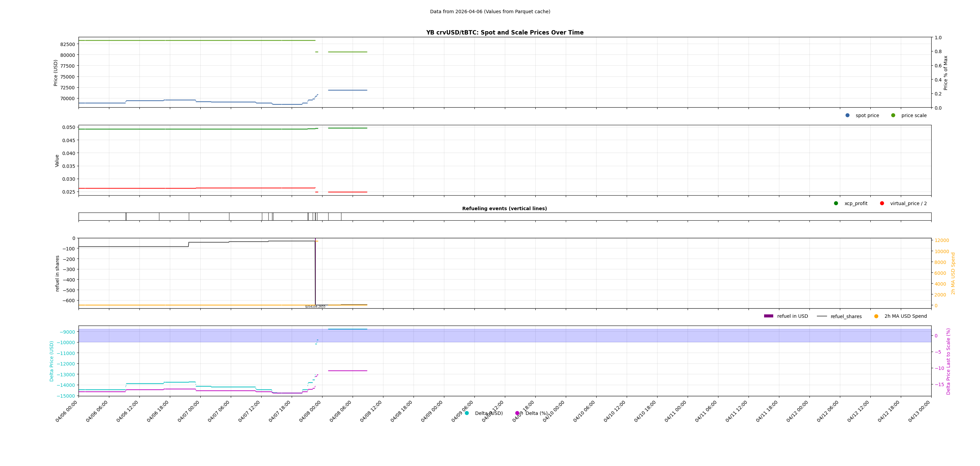This screenshot has width=980, height=466.
Task: Click the purple refuel in USD swatch
Action: pyautogui.click(x=769, y=316)
